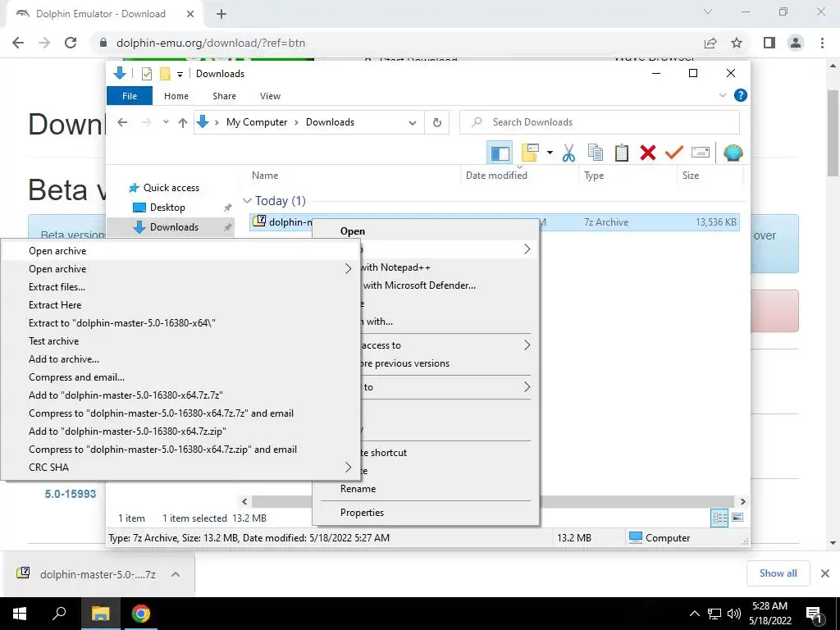Screen dimensions: 840x630
Task: Expand the address bar path history dropdown
Action: tap(412, 123)
